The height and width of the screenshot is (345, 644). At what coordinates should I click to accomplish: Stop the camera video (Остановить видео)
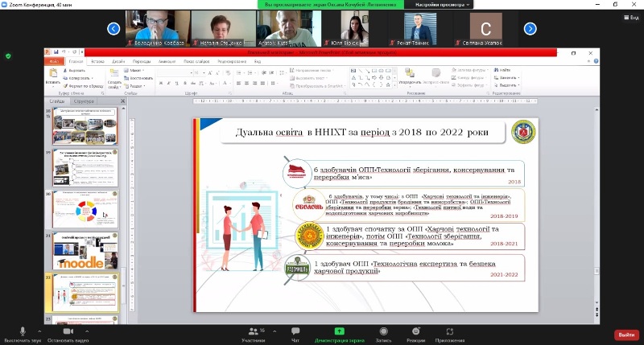pyautogui.click(x=67, y=331)
